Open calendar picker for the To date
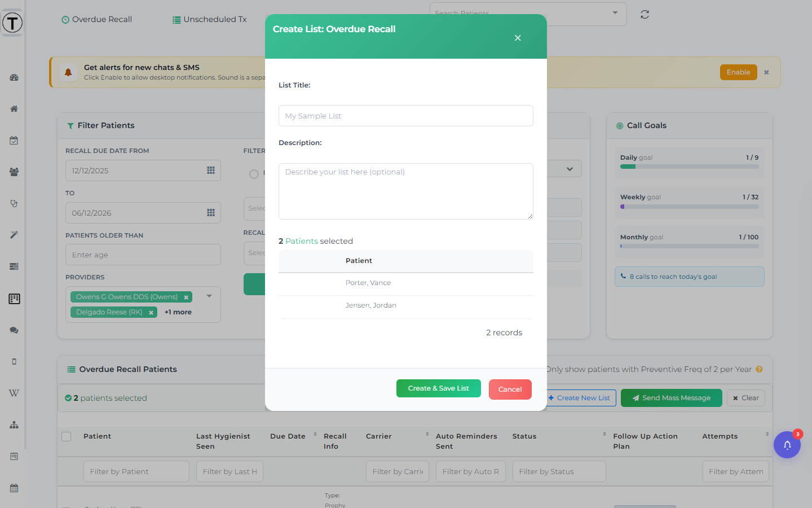The image size is (812, 508). [211, 213]
